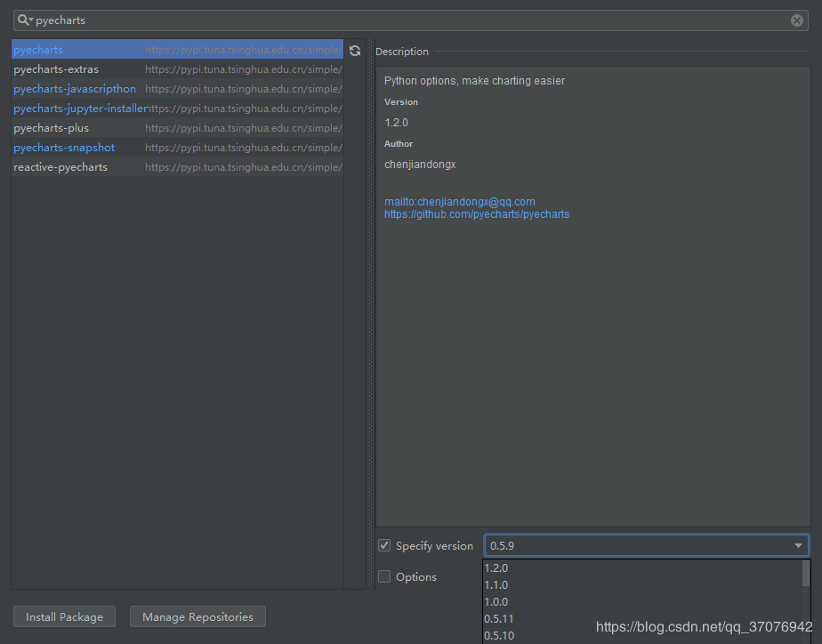Screen dimensions: 822x644
Task: Choose version 0.5.10 from the list
Action: click(x=642, y=636)
